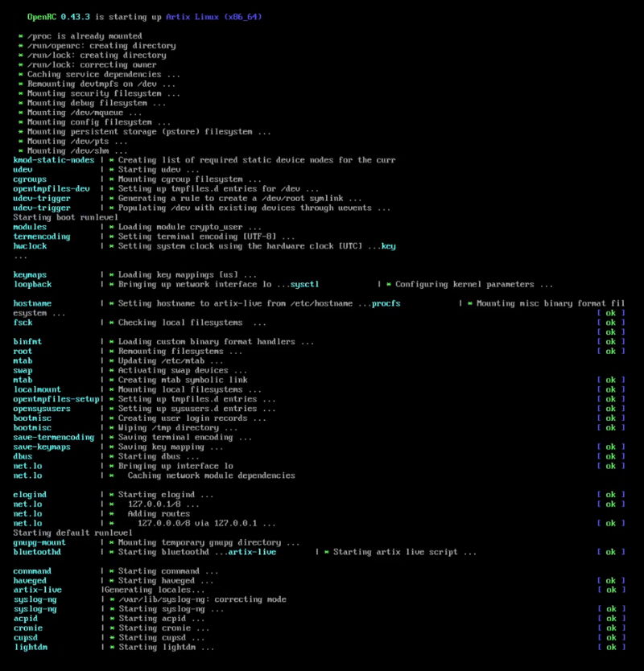This screenshot has width=644, height=671.
Task: Click the 'elogind' service name
Action: pos(30,495)
